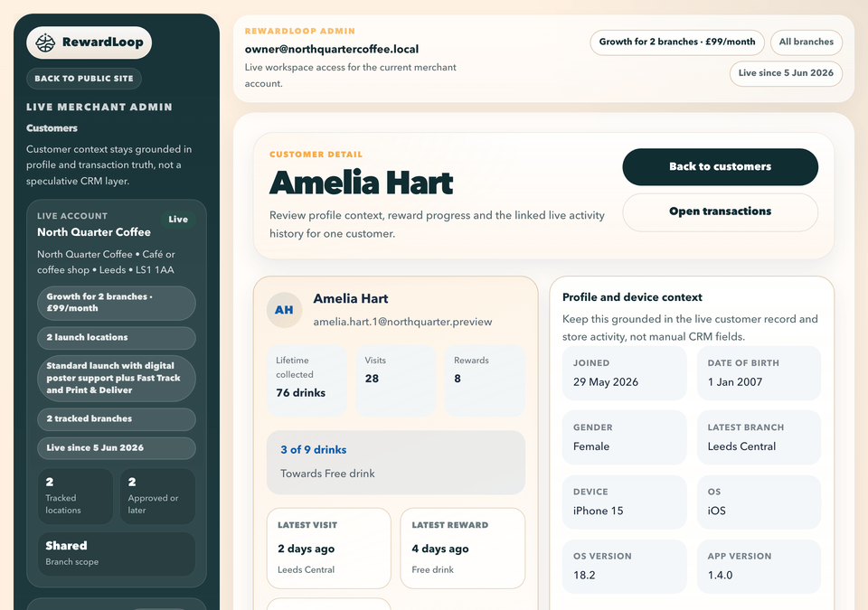The image size is (868, 610).
Task: Click Tracked locations stat tile
Action: [75, 496]
